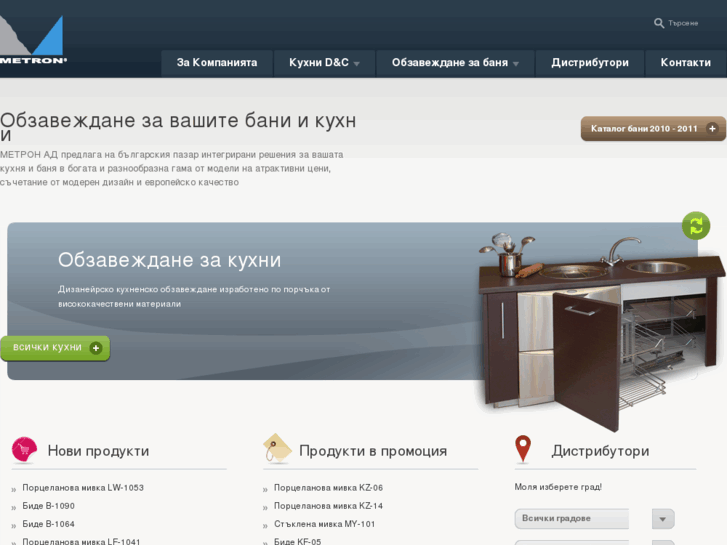Click the pink shopping cart icon
Screen dimensions: 727x545
(24, 449)
